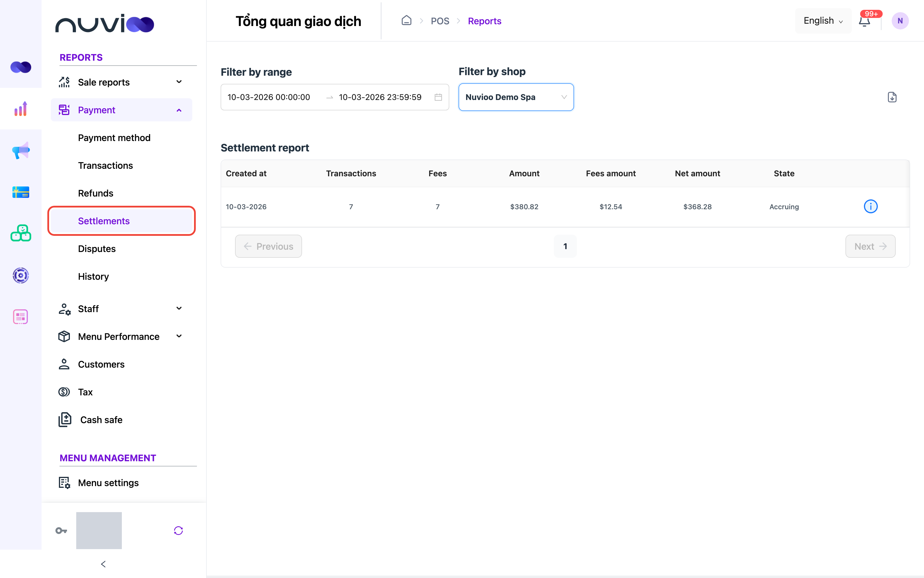Screen dimensions: 924x578
Task: Open the Nuvioo Demo Spa shop dropdown
Action: (516, 97)
